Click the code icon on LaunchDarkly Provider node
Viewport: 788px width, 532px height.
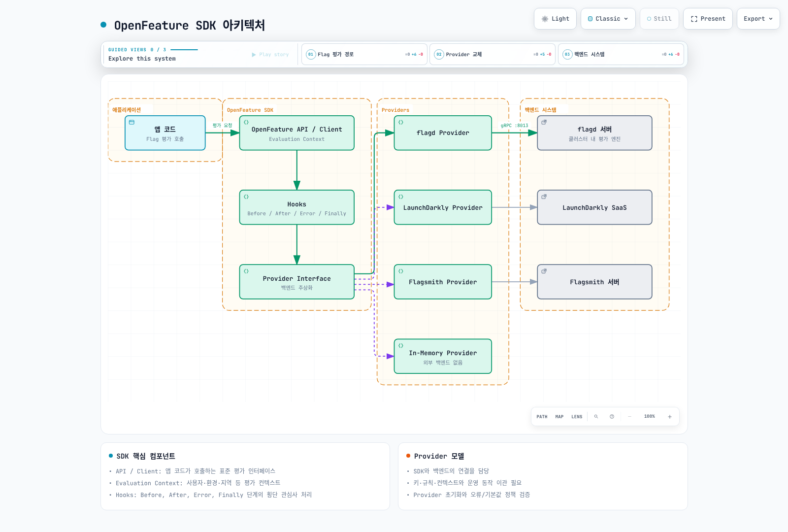pyautogui.click(x=401, y=197)
